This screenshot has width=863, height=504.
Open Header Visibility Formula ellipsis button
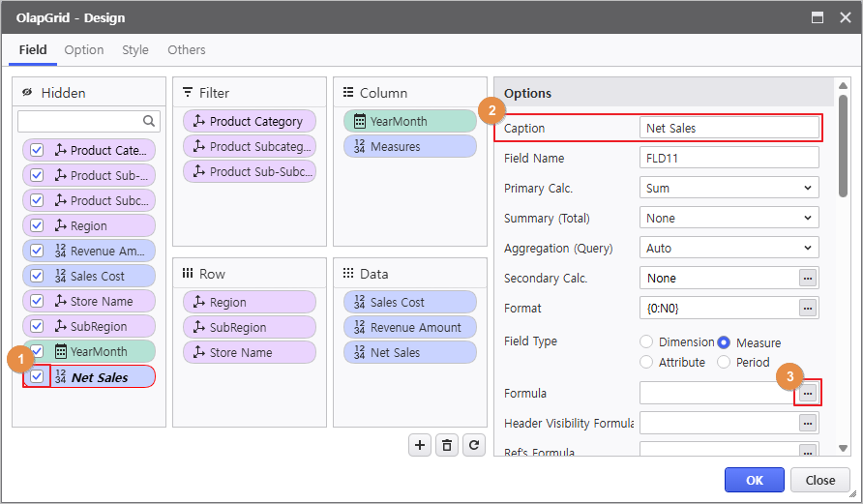coord(808,423)
